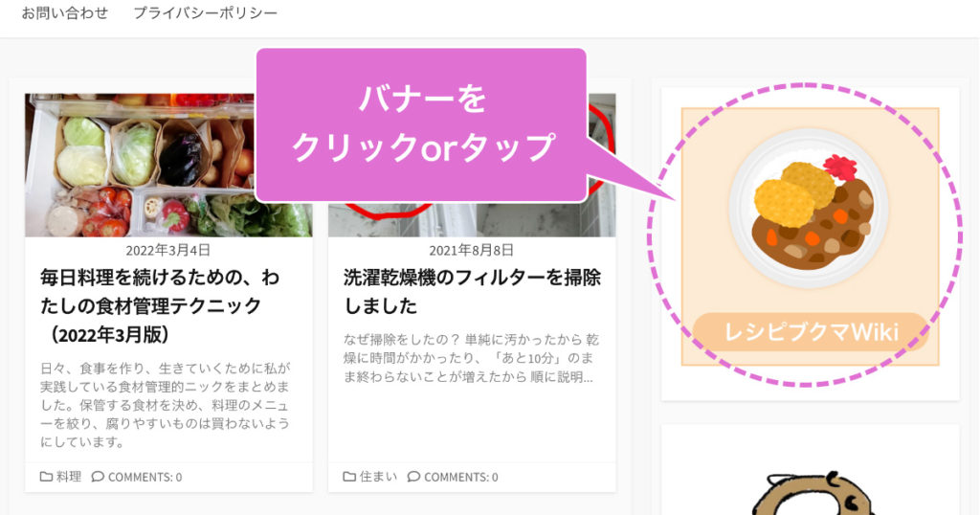Click the 2021年8月8日 post date

point(472,251)
